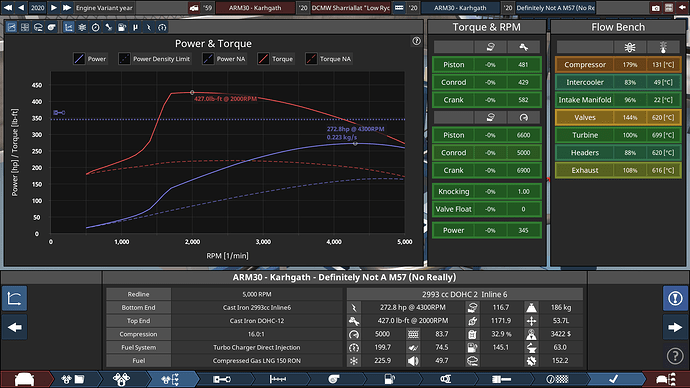
Task: Step engine variant year forward one
Action: [x=54, y=7]
